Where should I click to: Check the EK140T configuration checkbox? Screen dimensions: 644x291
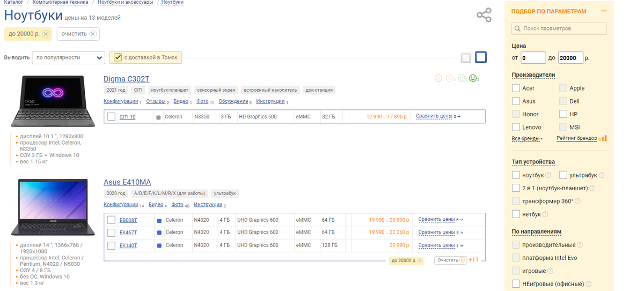[111, 245]
